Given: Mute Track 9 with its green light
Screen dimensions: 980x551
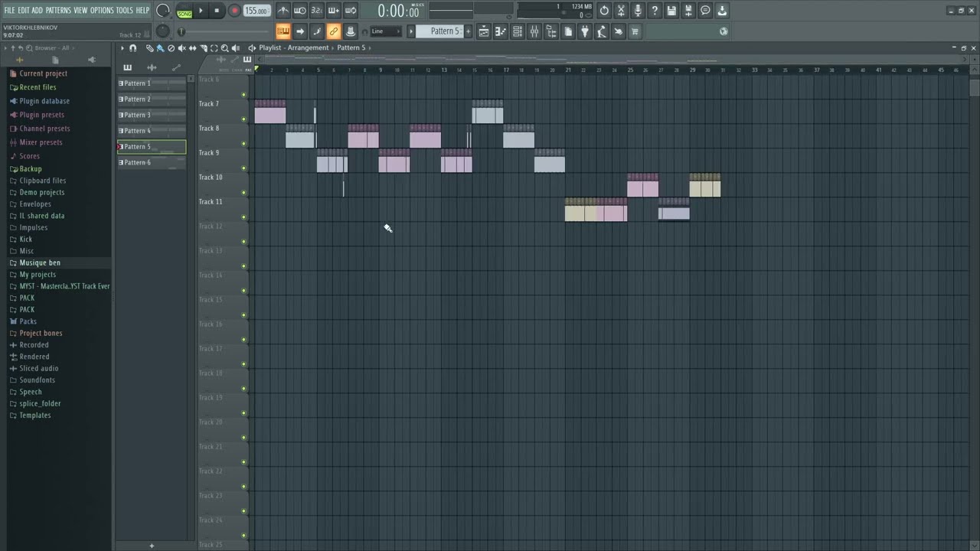Looking at the screenshot, I should (x=244, y=168).
